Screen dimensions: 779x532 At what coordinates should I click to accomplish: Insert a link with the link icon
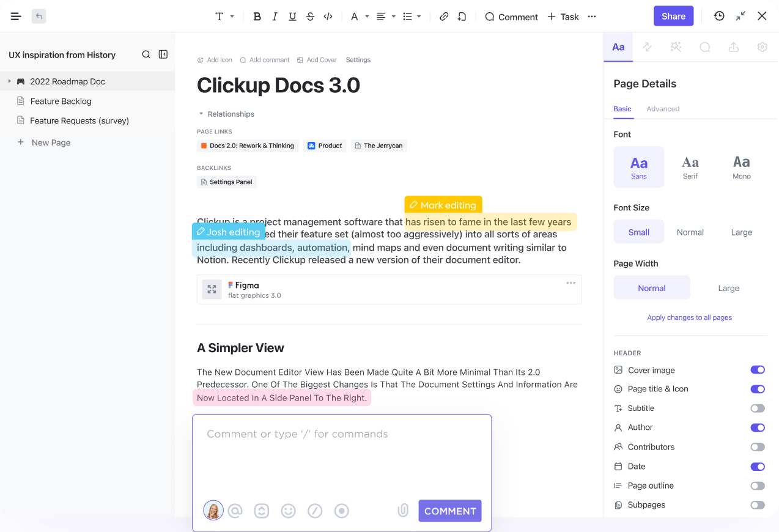click(444, 17)
